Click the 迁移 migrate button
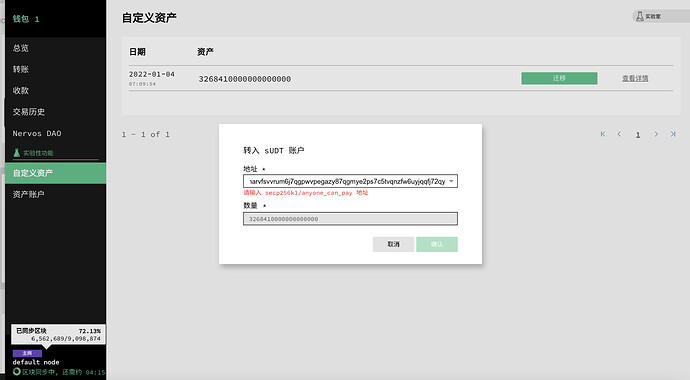690x380 pixels. pos(559,78)
